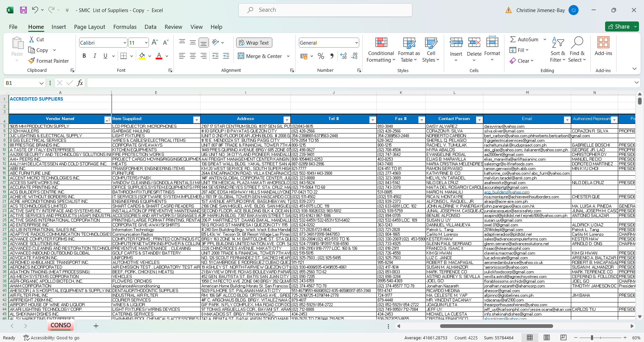Viewport: 644px width, 342px height.
Task: Open the Add-ins panel
Action: [x=603, y=46]
